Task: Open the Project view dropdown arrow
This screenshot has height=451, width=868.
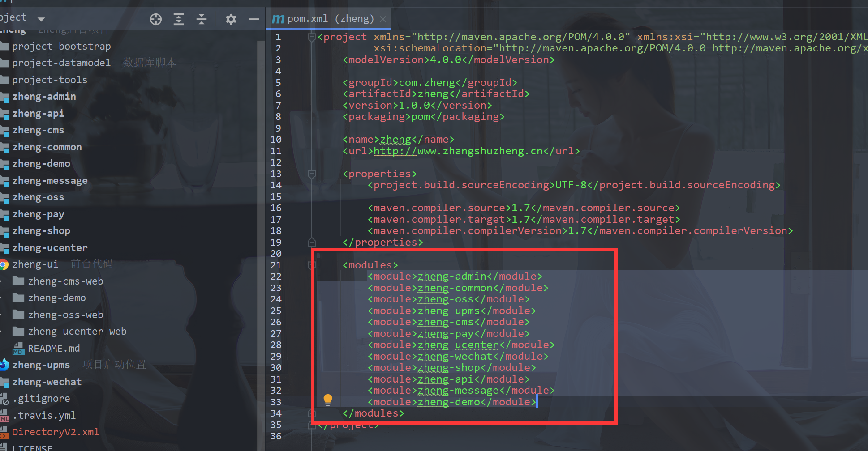Action: 41,19
